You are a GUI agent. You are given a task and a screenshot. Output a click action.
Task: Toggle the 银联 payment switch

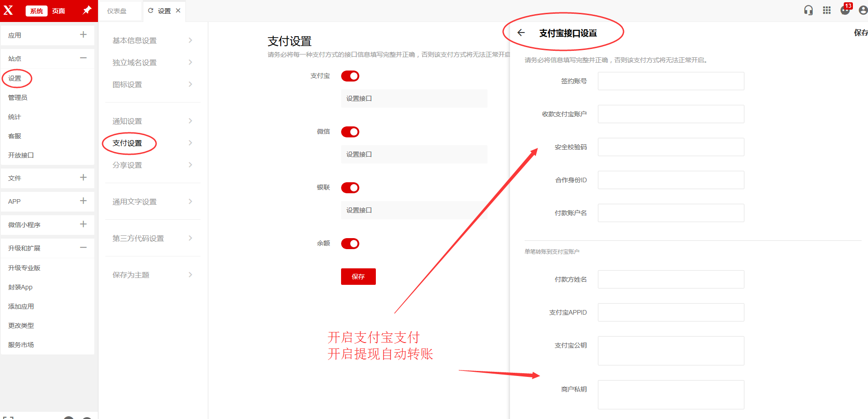tap(350, 188)
